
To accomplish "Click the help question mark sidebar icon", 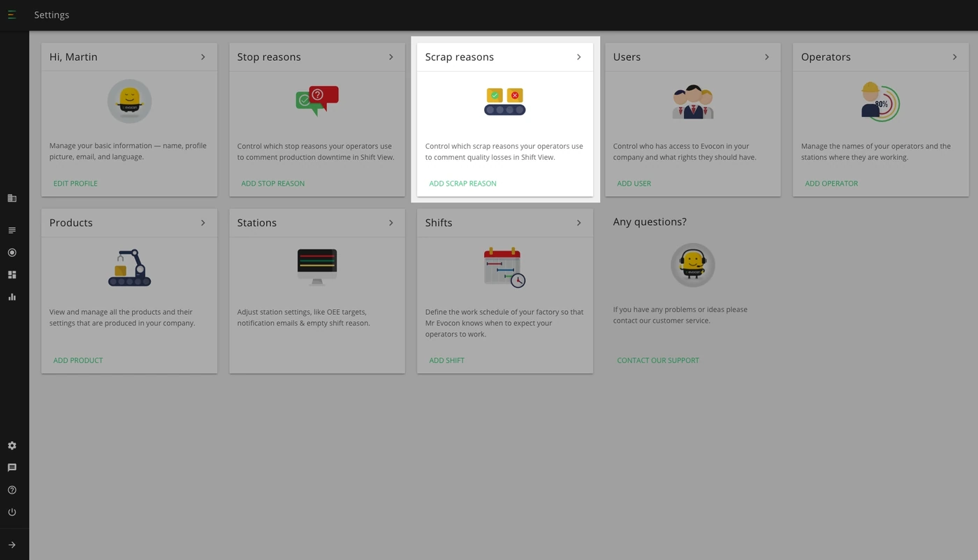I will 12,490.
